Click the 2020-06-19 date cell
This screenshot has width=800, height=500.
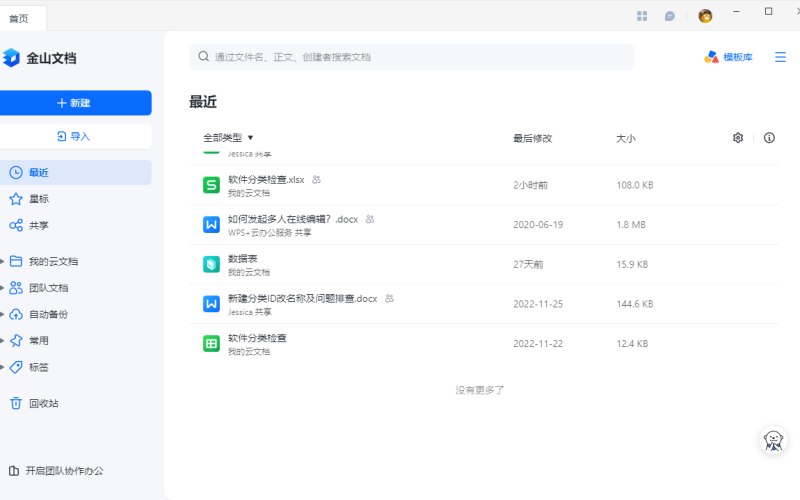tap(538, 224)
